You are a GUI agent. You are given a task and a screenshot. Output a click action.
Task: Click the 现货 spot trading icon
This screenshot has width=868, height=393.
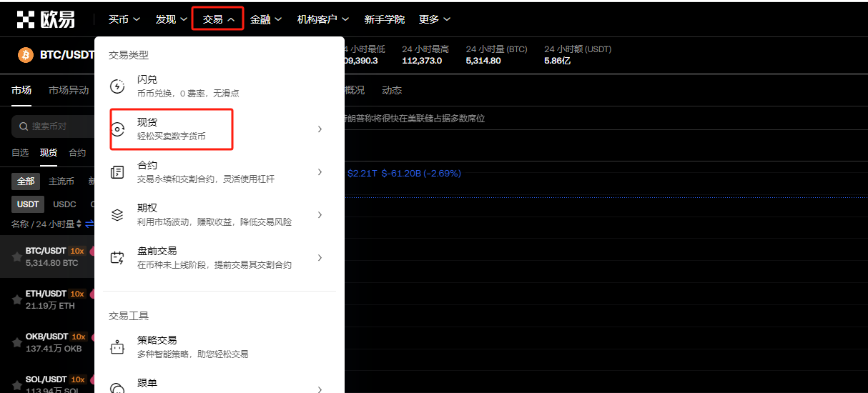(x=117, y=129)
